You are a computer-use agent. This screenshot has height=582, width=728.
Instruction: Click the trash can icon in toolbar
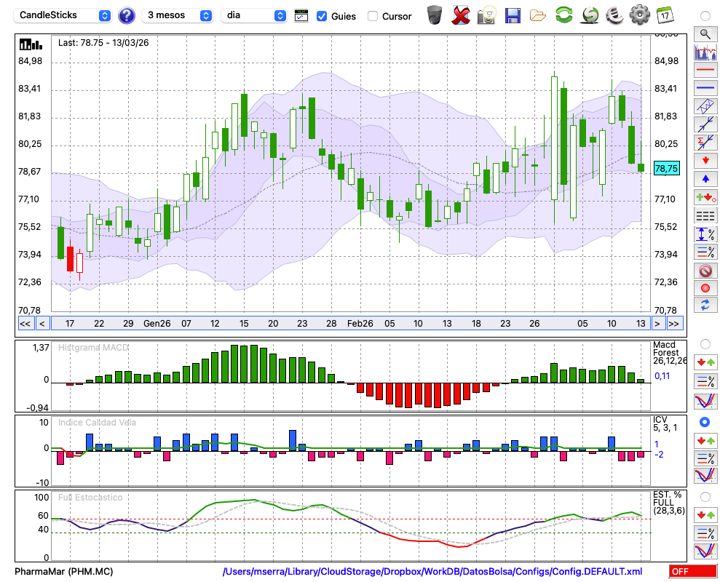click(x=435, y=15)
